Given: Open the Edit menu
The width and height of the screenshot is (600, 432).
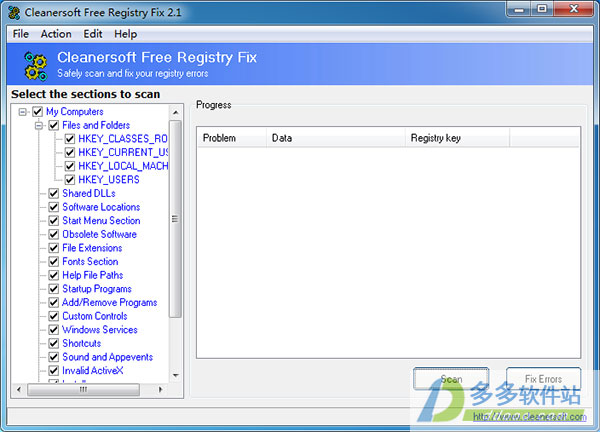Looking at the screenshot, I should click(x=93, y=34).
